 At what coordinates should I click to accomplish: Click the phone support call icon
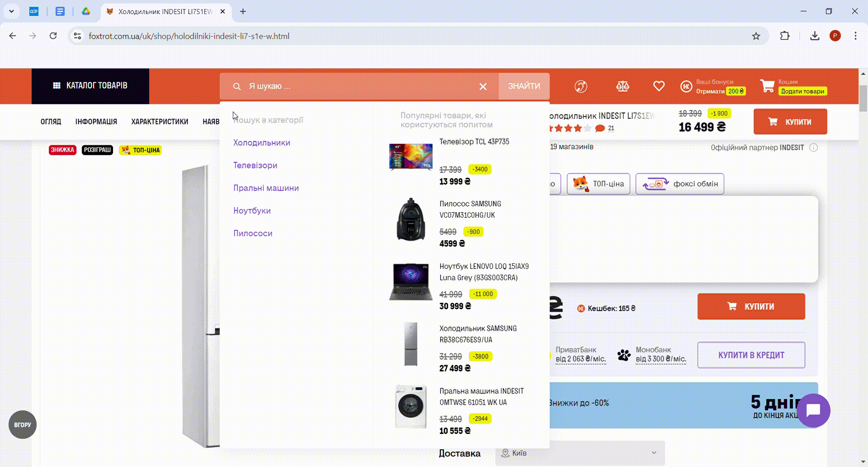click(x=581, y=86)
